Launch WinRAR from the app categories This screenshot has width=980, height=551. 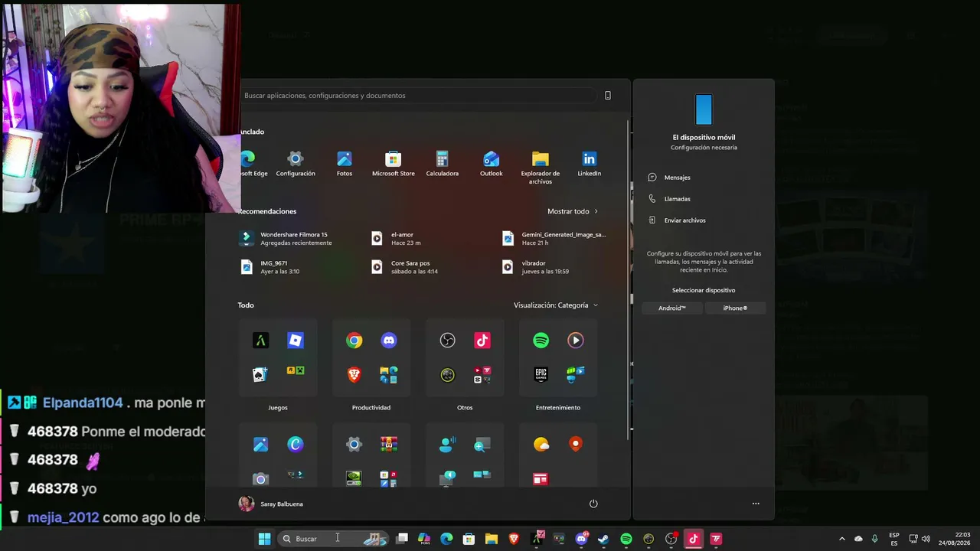(x=389, y=445)
